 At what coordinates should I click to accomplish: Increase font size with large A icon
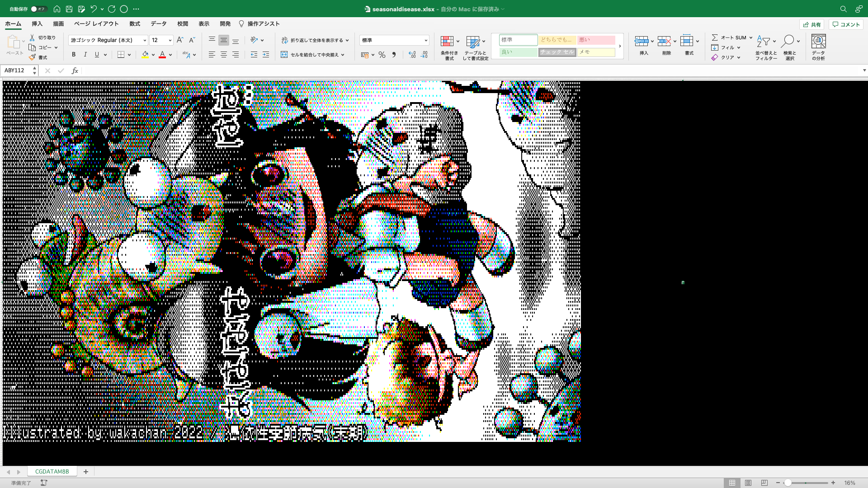[x=180, y=40]
